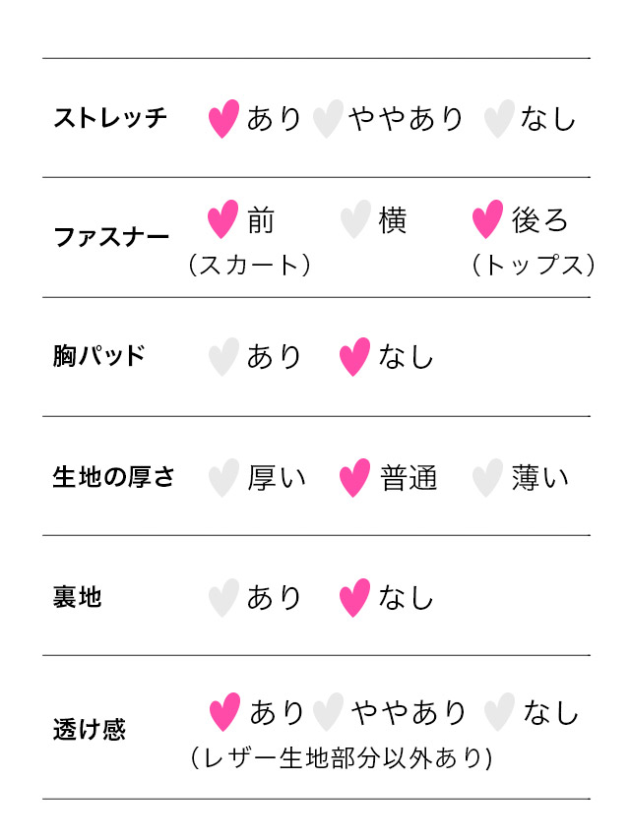This screenshot has width=630, height=840.
Task: Click the (レザー生地部分以外あり) note text
Action: tap(341, 758)
